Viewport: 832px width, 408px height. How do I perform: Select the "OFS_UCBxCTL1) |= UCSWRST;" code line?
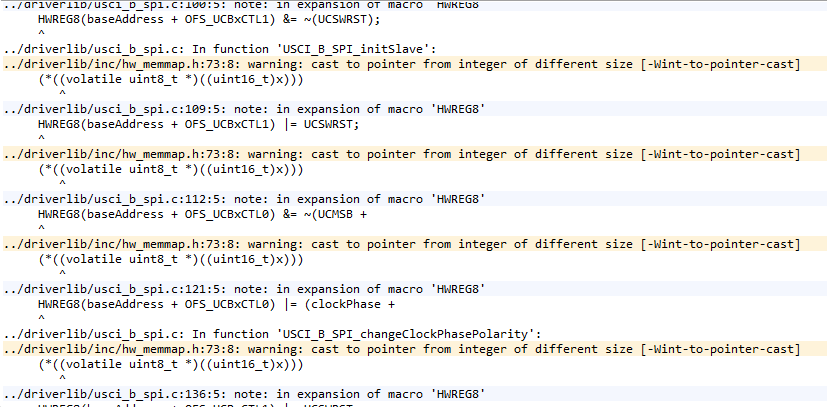[198, 124]
